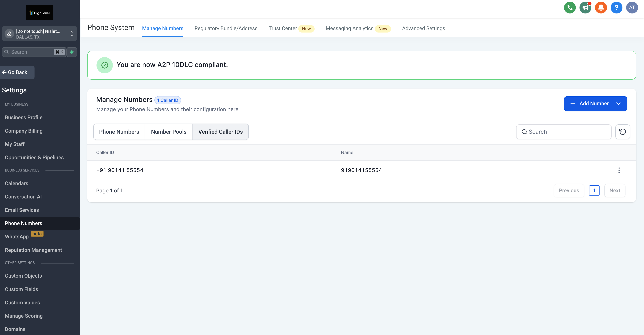This screenshot has width=644, height=335.
Task: Click the Caller ID column header
Action: (105, 152)
